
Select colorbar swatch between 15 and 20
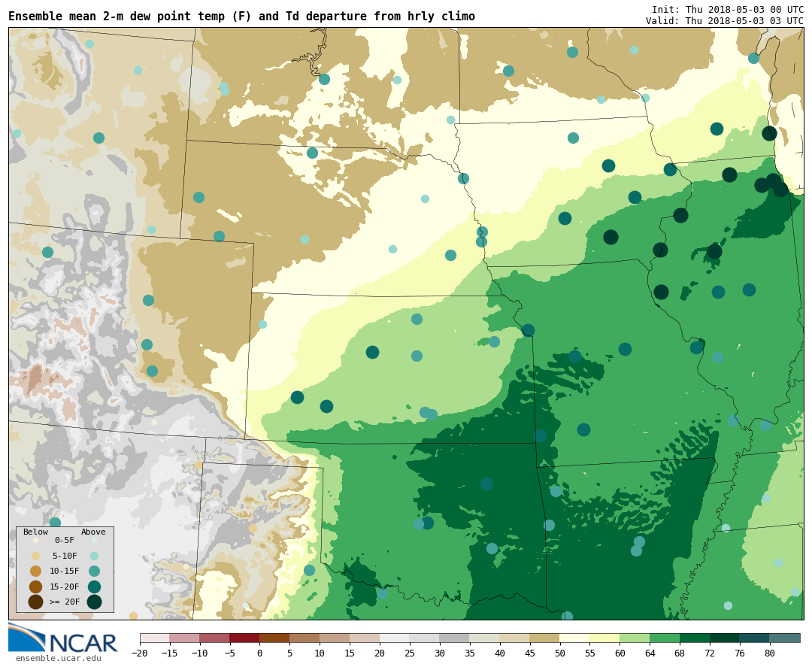coord(365,638)
